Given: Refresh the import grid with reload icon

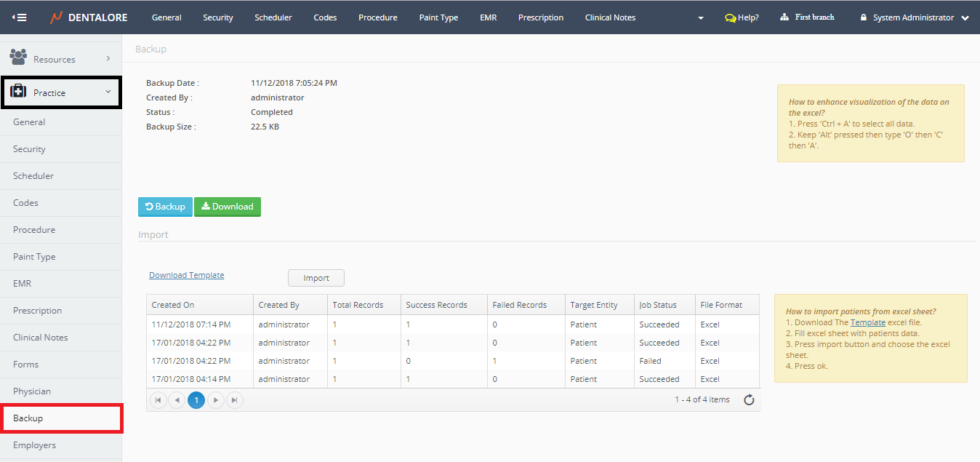Looking at the screenshot, I should [x=749, y=399].
